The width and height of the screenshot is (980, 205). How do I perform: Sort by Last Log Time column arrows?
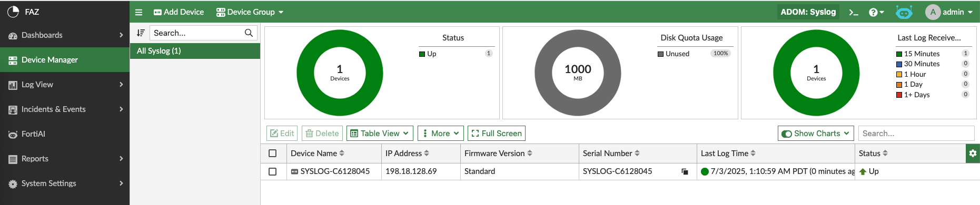point(753,153)
